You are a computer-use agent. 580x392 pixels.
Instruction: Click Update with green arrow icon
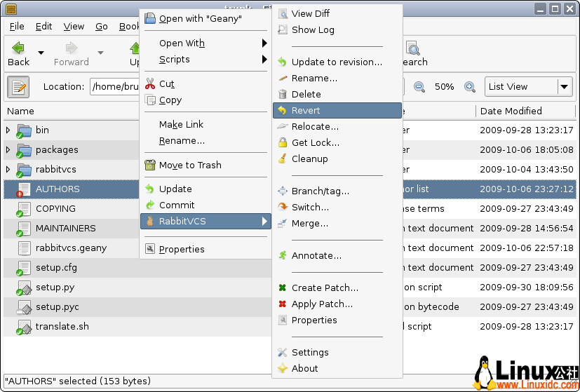click(175, 189)
